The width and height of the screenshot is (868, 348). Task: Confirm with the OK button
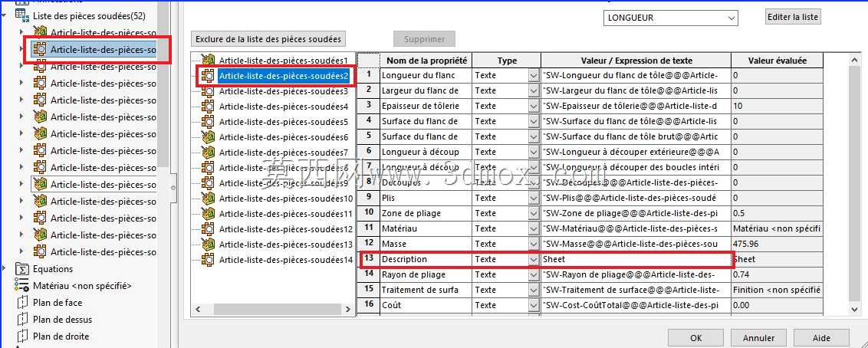(695, 338)
